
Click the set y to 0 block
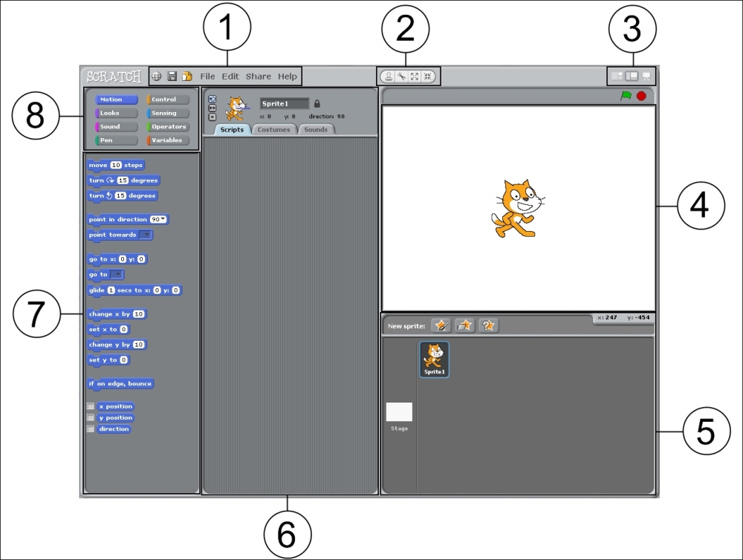tap(108, 360)
